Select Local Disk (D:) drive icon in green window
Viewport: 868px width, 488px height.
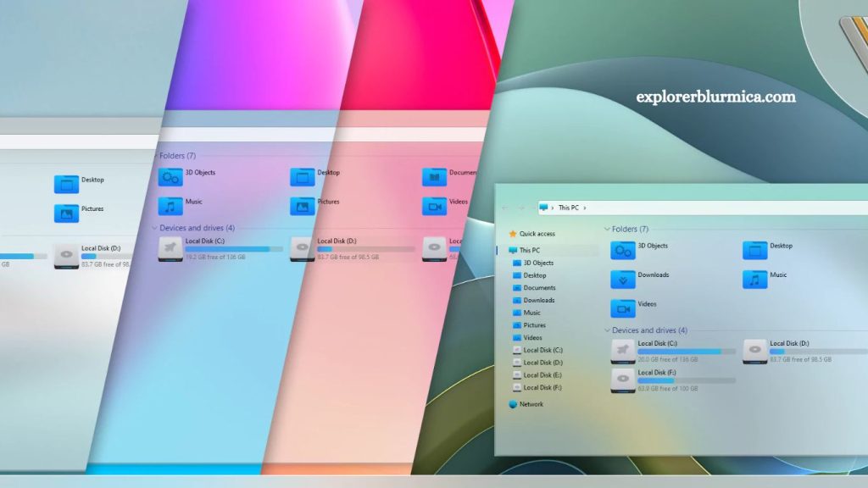[754, 351]
